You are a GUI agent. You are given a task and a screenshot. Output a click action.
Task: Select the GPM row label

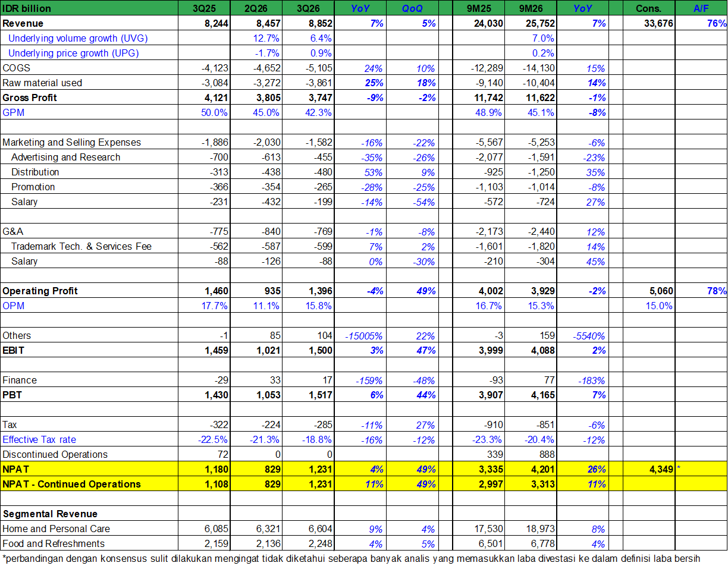tap(13, 112)
